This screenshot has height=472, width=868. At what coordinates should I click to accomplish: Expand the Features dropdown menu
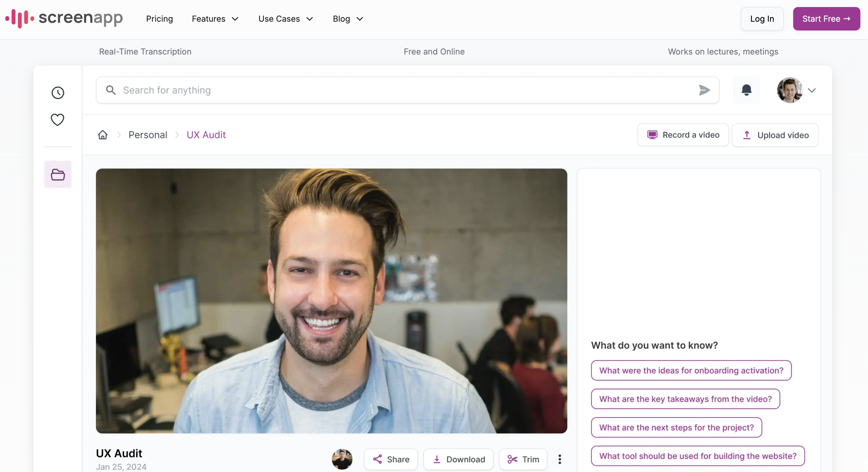point(215,19)
